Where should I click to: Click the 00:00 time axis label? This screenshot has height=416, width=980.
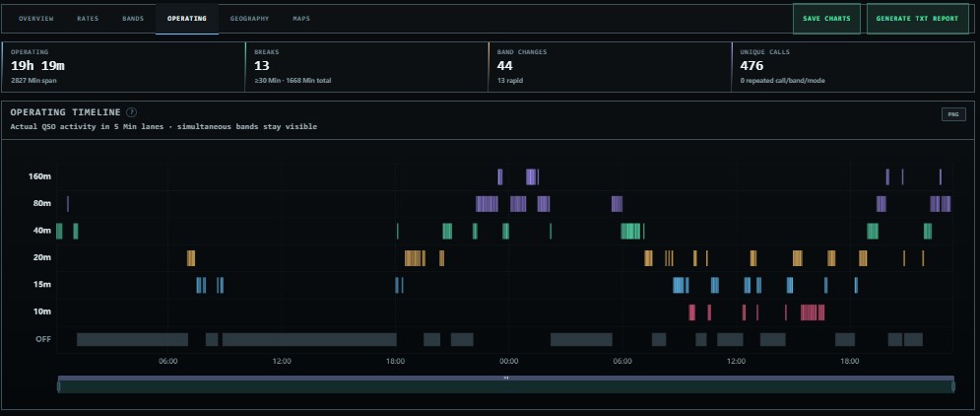[x=509, y=361]
